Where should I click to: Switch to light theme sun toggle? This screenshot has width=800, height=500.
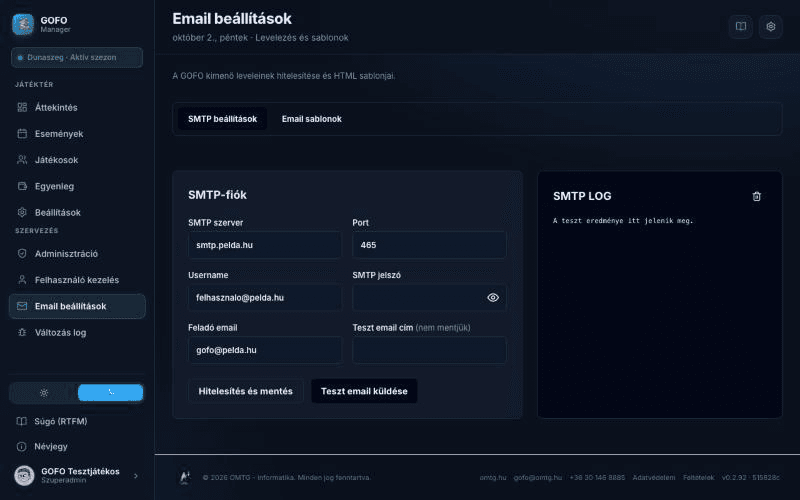pyautogui.click(x=44, y=392)
